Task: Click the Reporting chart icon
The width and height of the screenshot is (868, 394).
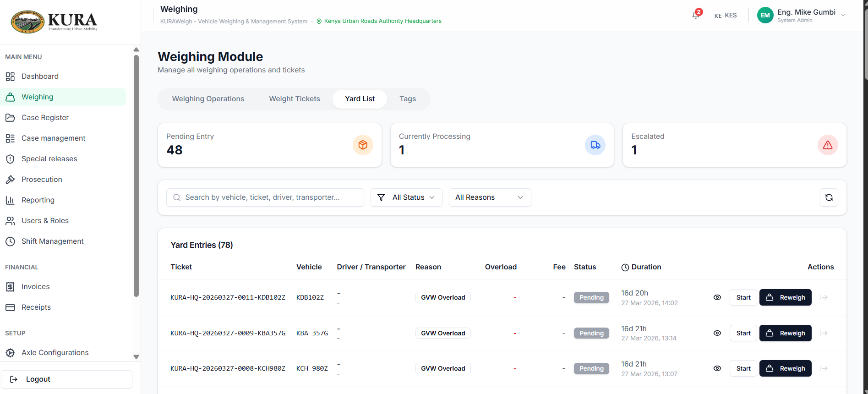Action: click(x=10, y=200)
